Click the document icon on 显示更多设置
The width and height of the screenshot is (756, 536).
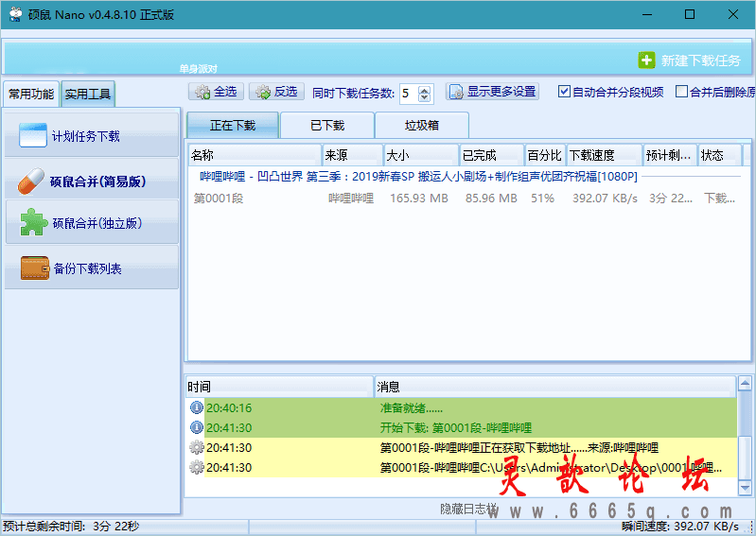(x=456, y=92)
